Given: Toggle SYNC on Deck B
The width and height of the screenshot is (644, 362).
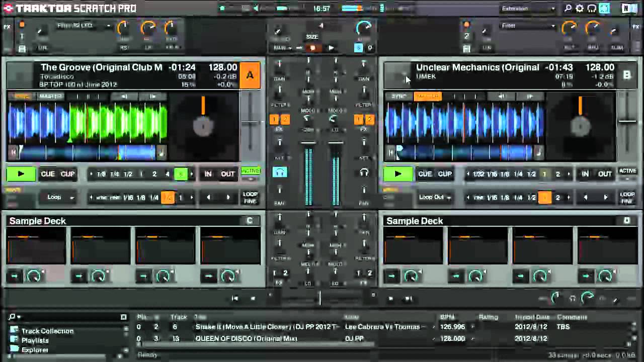Looking at the screenshot, I should pyautogui.click(x=399, y=96).
